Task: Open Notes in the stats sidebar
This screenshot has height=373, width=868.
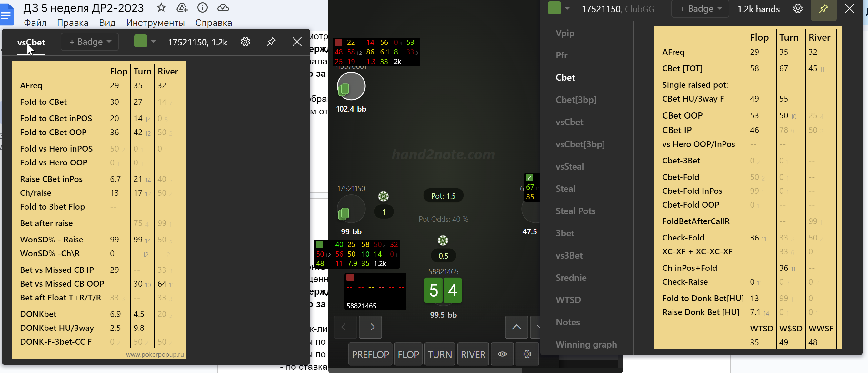Action: coord(567,322)
